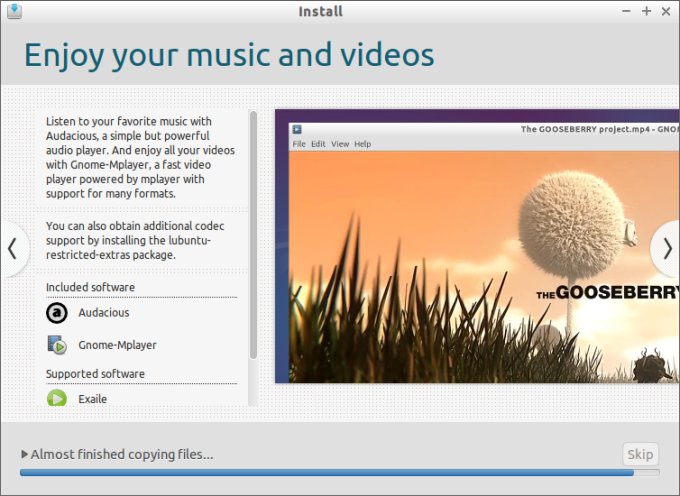Click the Audacious label

[x=104, y=313]
